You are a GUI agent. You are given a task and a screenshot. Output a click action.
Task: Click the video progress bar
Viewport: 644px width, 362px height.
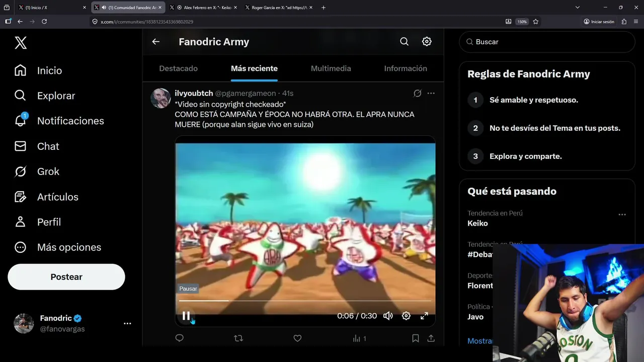tap(305, 301)
